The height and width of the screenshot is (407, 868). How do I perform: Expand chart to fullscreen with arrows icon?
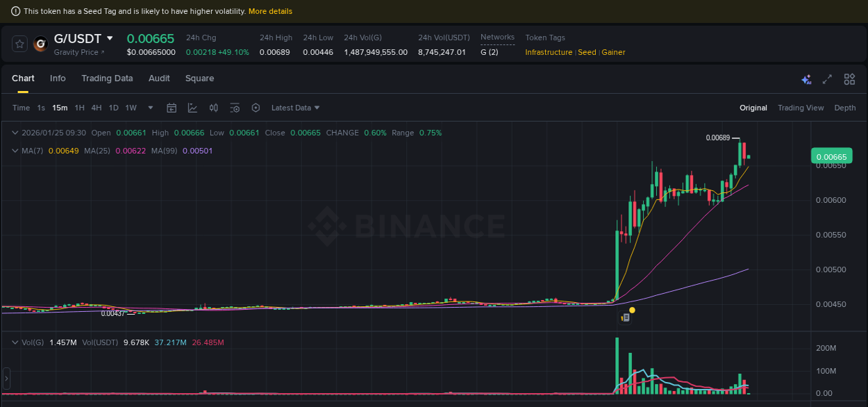click(x=826, y=79)
